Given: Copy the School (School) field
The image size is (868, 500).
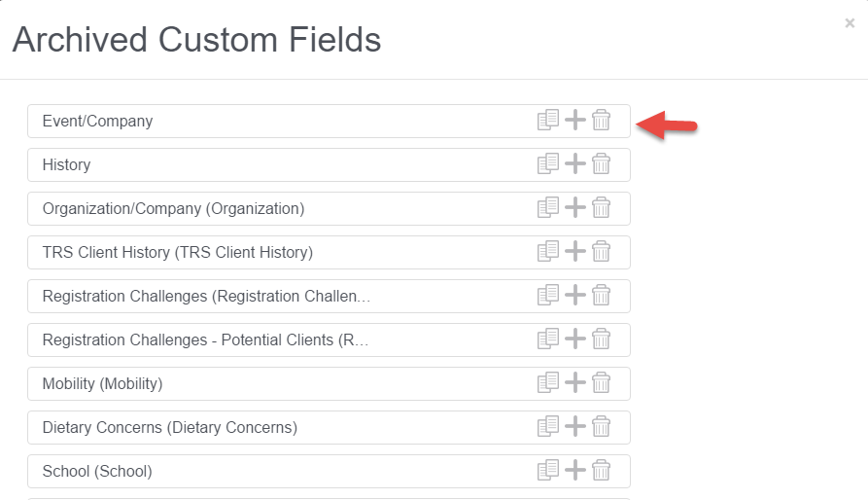Looking at the screenshot, I should point(548,471).
